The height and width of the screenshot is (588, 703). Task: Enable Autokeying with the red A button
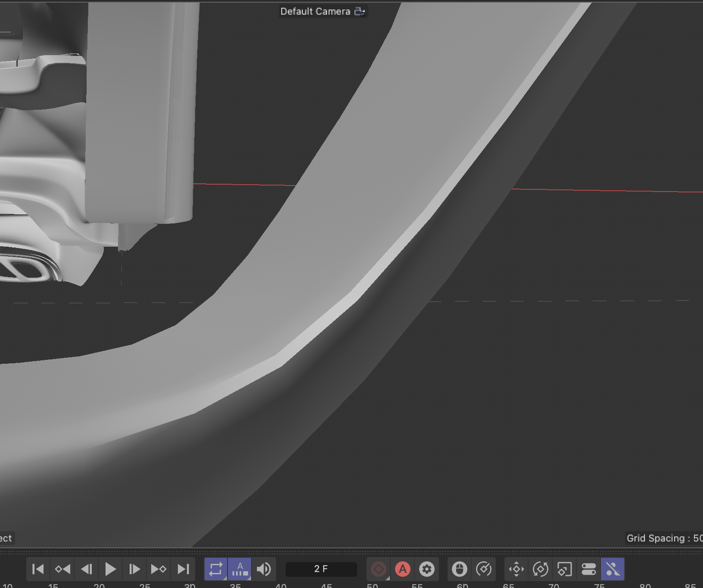pos(403,569)
